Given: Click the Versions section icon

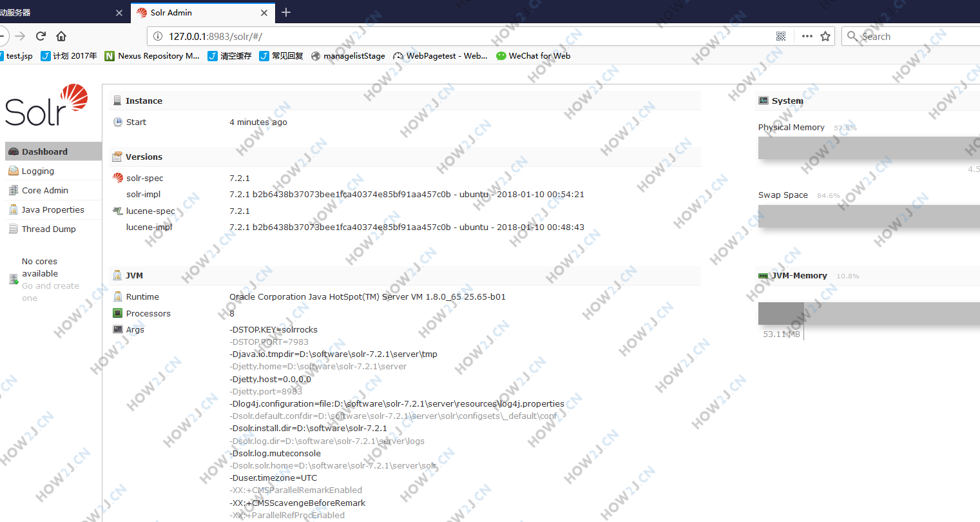Looking at the screenshot, I should point(117,157).
